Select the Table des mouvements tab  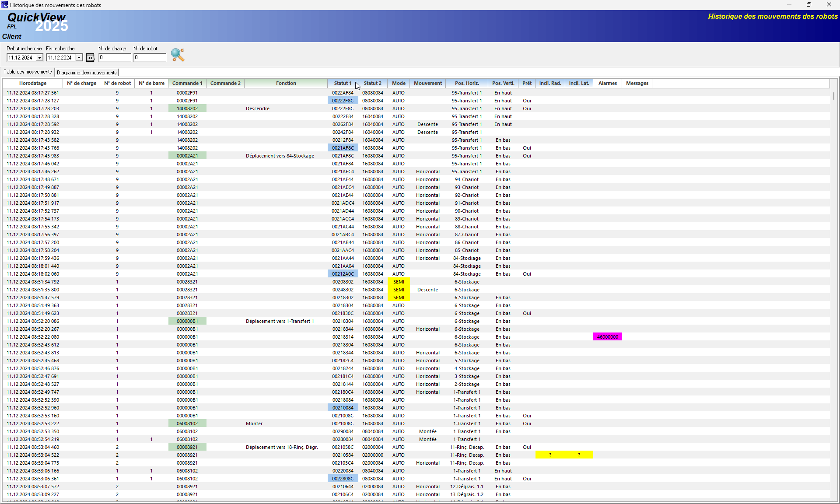coord(28,72)
